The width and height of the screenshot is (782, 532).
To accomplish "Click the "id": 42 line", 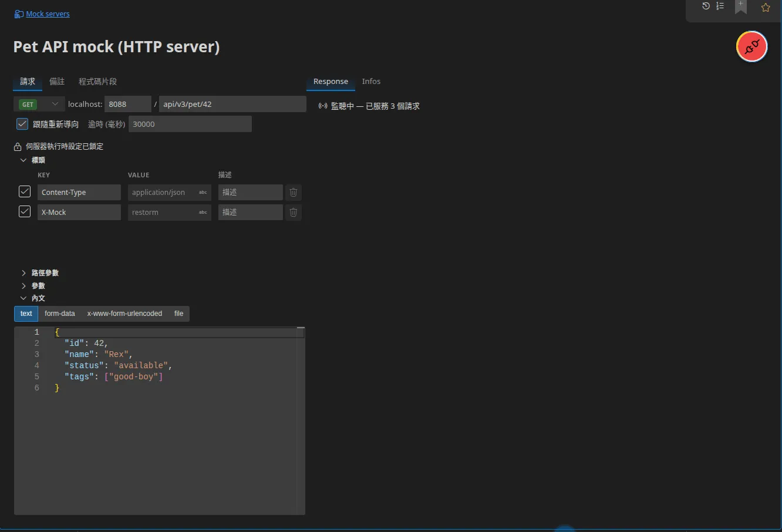I will coord(86,343).
